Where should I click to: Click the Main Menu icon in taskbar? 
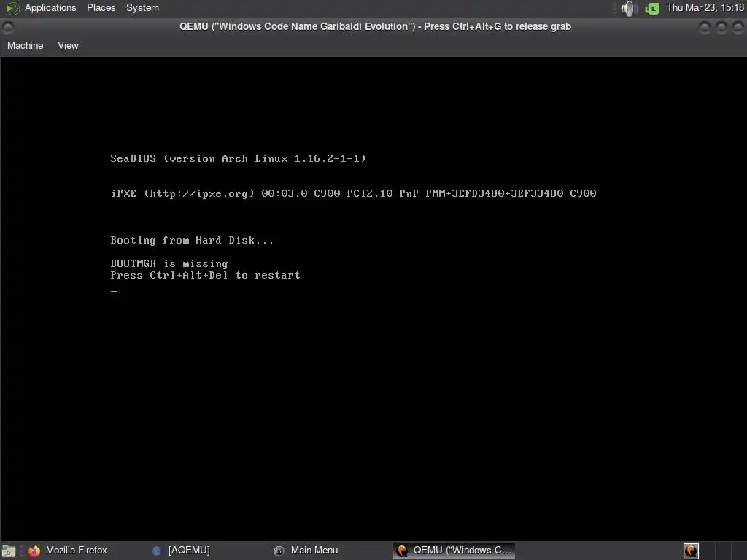(279, 551)
